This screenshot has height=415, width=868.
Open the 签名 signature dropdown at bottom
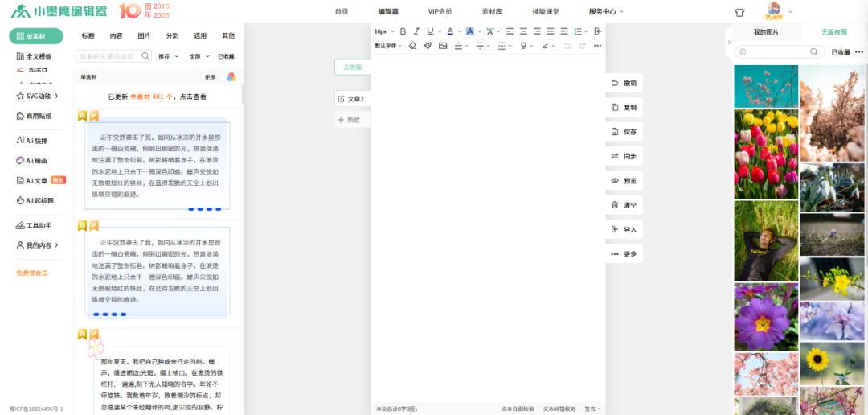pyautogui.click(x=593, y=409)
